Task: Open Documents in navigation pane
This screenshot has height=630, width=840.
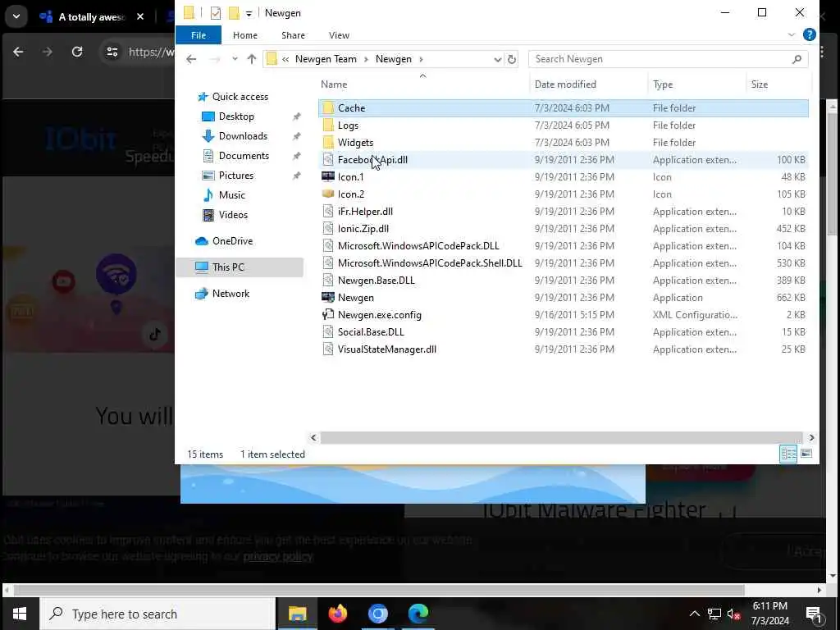Action: (244, 156)
